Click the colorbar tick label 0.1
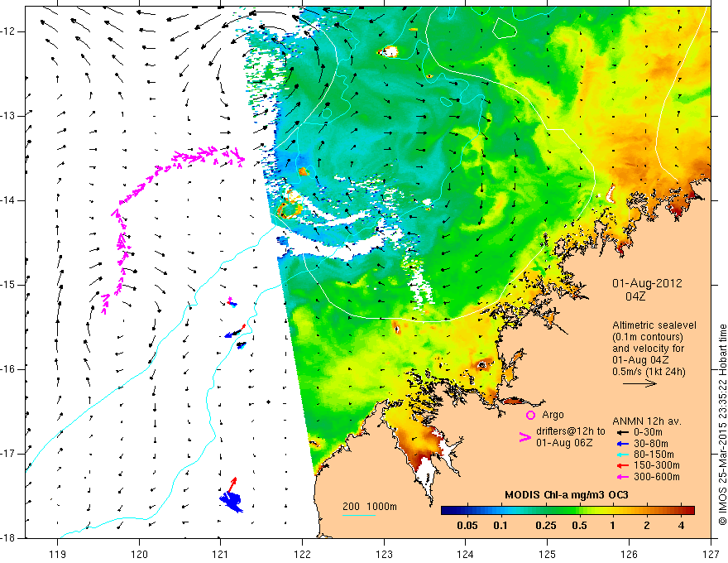The height and width of the screenshot is (563, 728). [x=500, y=526]
